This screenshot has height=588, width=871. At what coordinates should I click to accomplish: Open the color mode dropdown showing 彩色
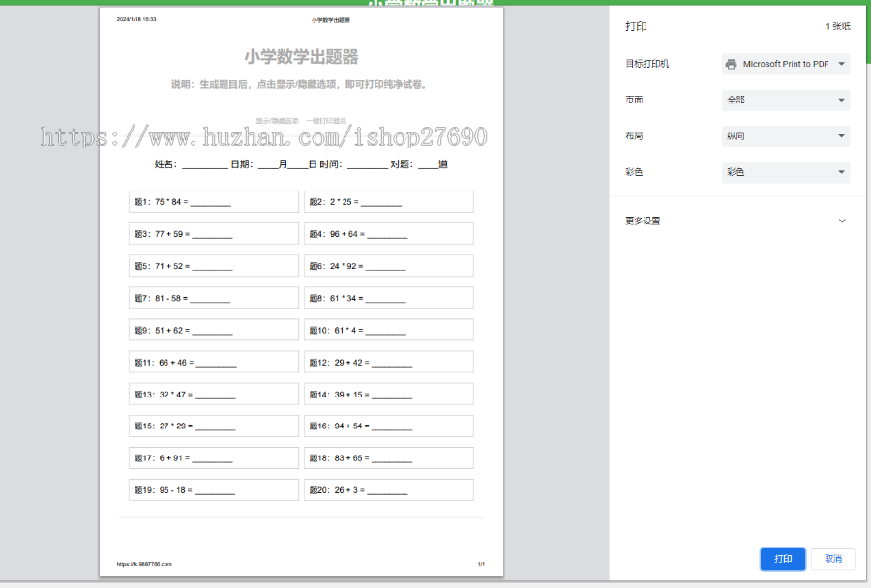point(786,172)
